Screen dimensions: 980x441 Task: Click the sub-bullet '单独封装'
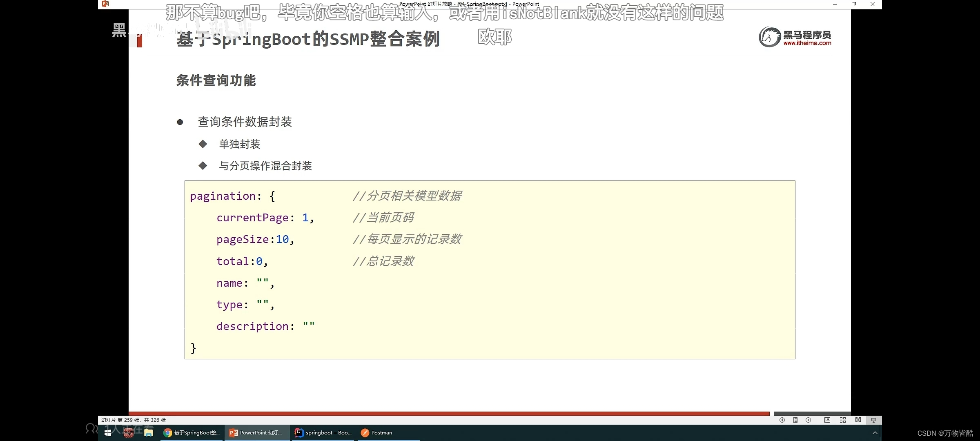pyautogui.click(x=240, y=144)
